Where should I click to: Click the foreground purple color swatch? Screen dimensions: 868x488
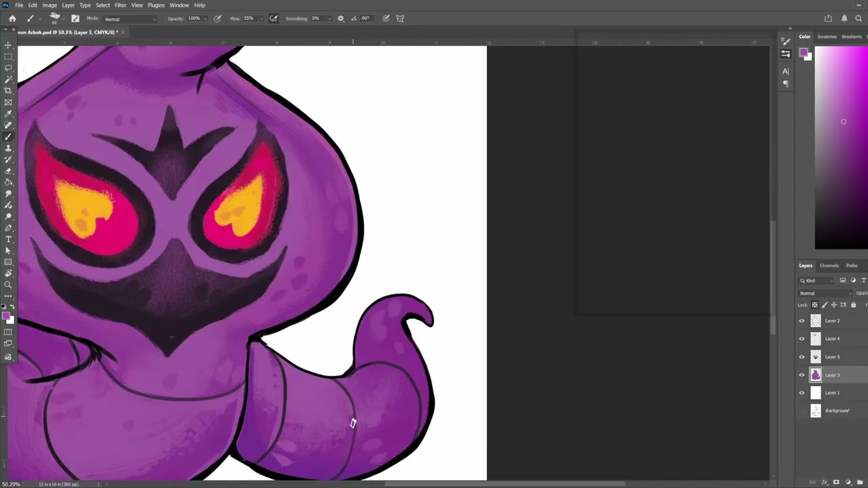pos(5,315)
